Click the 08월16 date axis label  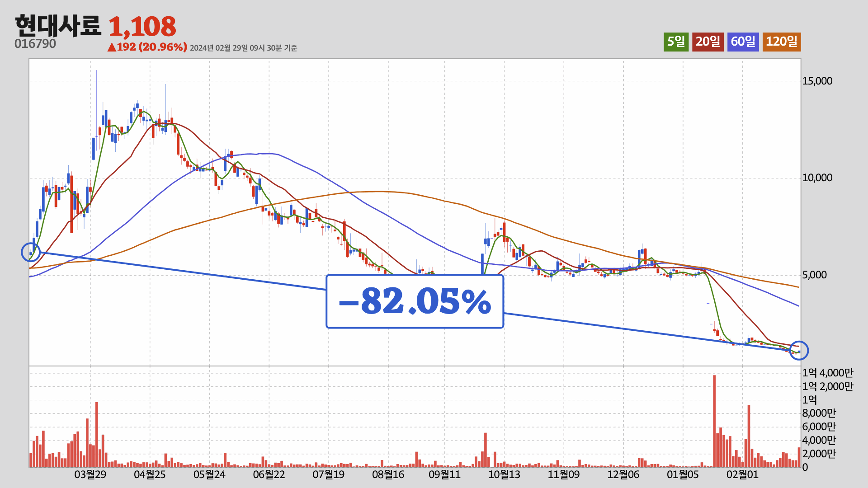[388, 474]
